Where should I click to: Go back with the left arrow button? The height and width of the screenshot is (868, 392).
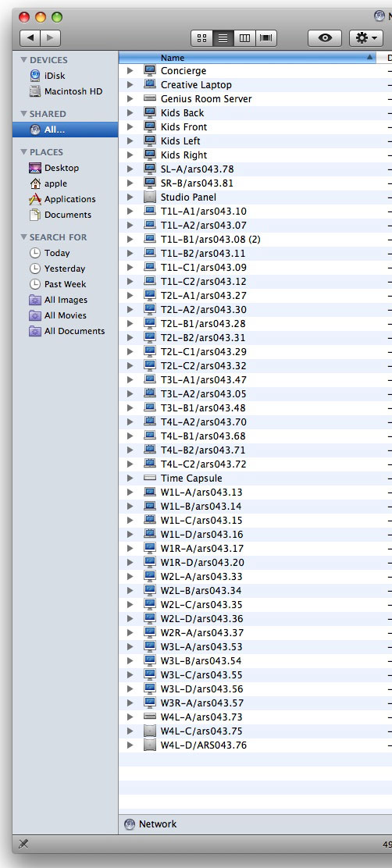(30, 38)
